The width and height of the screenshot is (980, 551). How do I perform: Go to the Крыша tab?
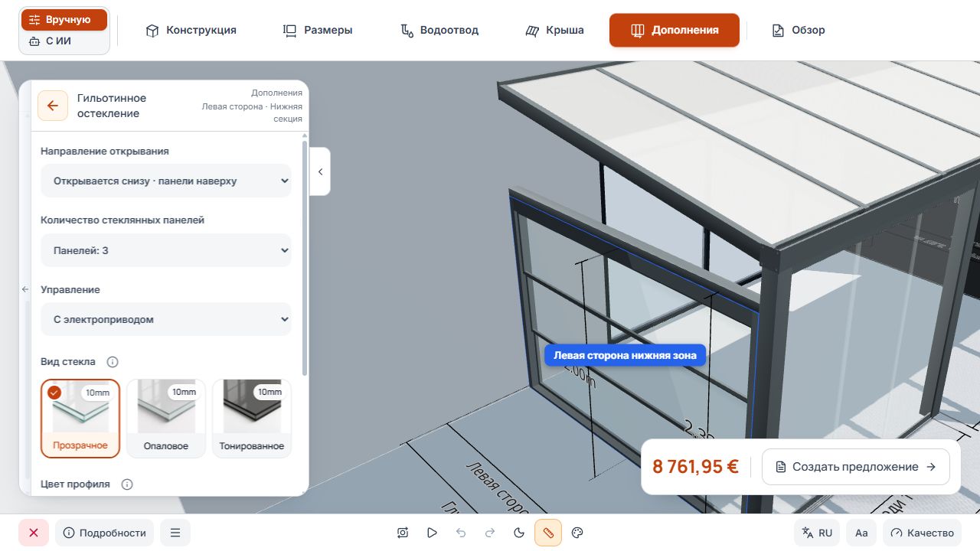coord(555,31)
